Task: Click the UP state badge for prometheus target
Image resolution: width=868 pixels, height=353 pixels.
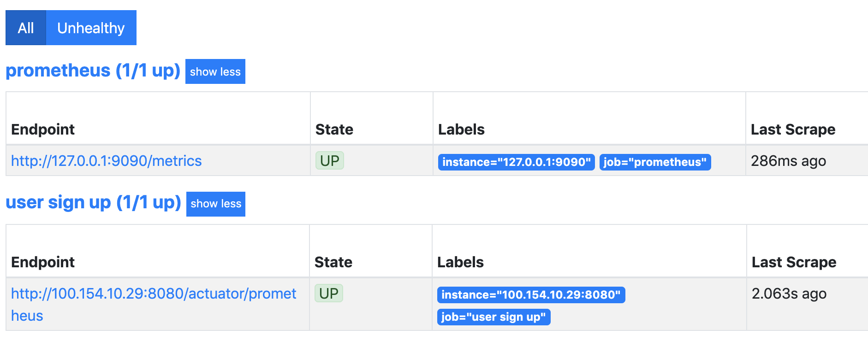Action: point(329,161)
